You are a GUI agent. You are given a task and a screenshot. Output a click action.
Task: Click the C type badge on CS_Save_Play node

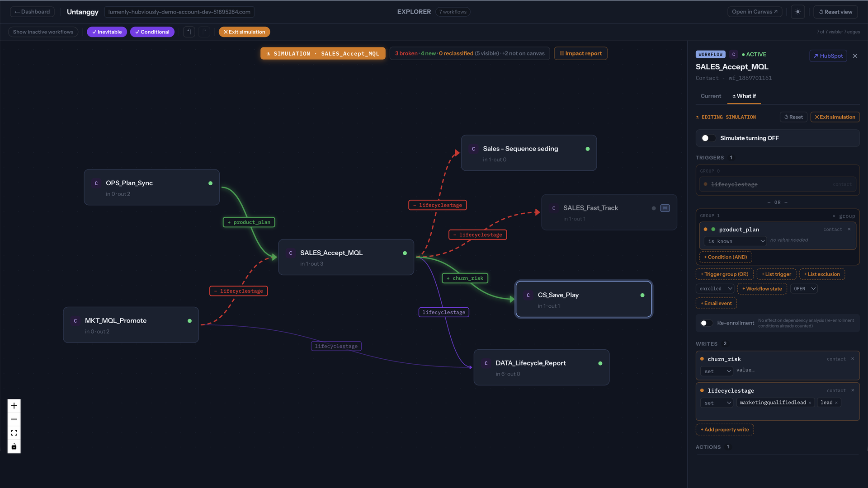click(x=528, y=295)
